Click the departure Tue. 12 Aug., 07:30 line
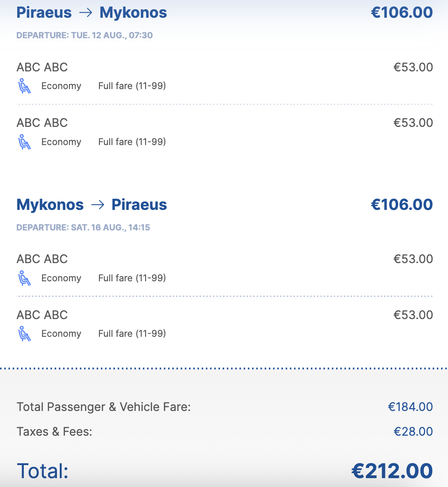Image resolution: width=448 pixels, height=487 pixels. pos(84,35)
